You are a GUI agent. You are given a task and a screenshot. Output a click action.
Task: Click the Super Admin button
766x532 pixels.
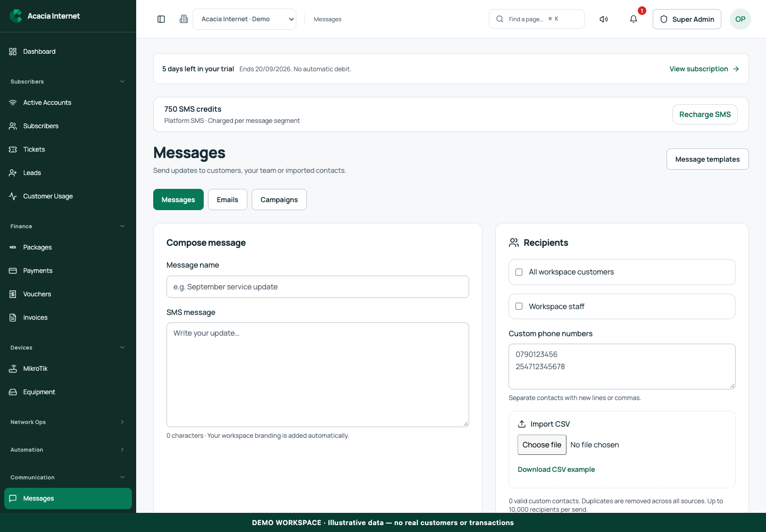click(x=687, y=19)
